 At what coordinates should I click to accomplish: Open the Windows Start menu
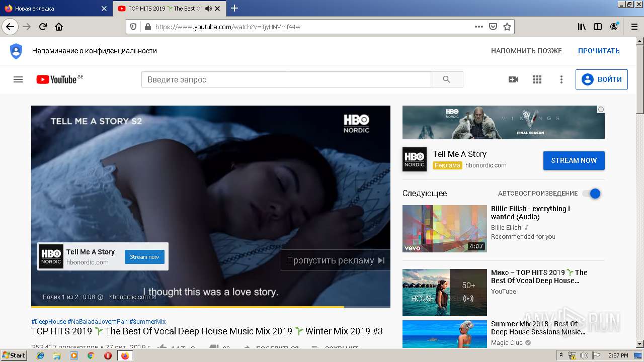coord(14,355)
